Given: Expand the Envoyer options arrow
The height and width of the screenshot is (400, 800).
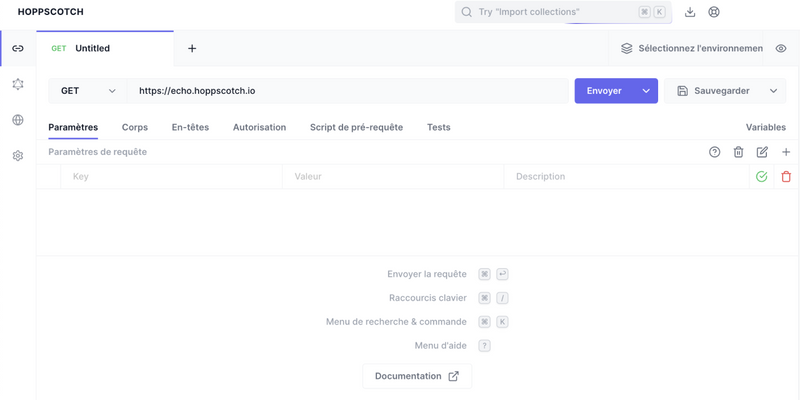Looking at the screenshot, I should tap(646, 91).
